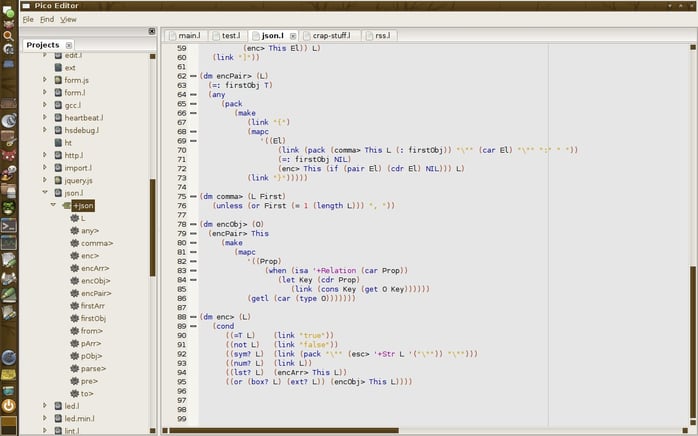
Task: Click the parse> method gear icon
Action: pos(74,368)
